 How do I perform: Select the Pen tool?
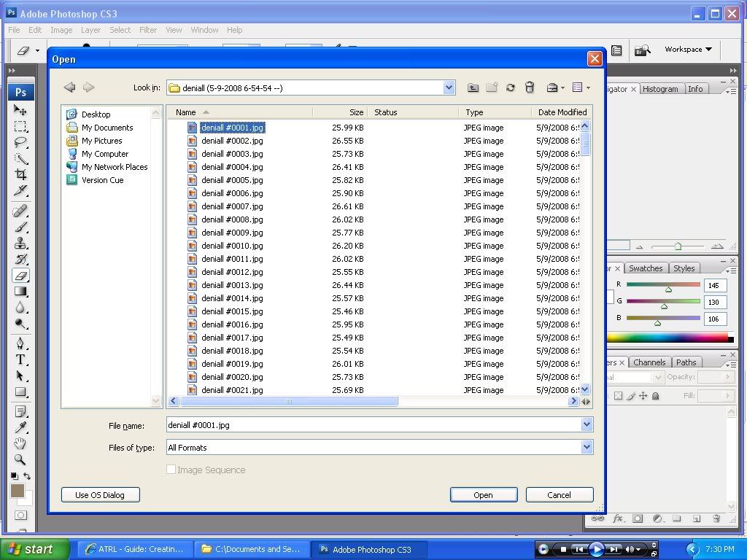click(x=20, y=343)
